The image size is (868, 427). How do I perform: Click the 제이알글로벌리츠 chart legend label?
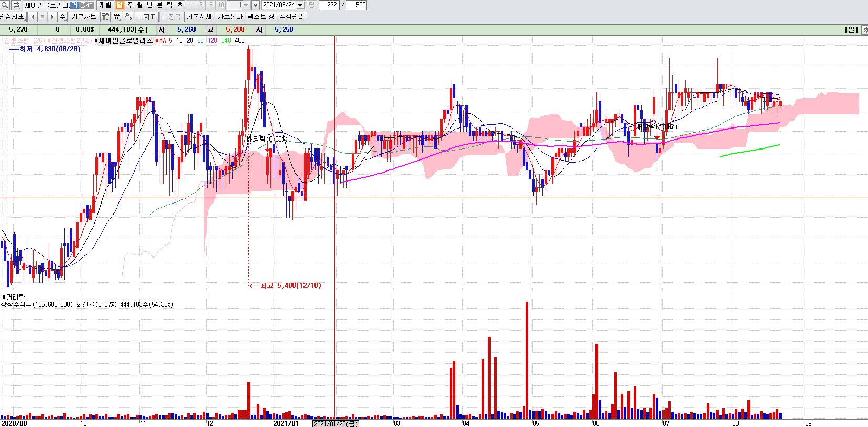(x=126, y=40)
